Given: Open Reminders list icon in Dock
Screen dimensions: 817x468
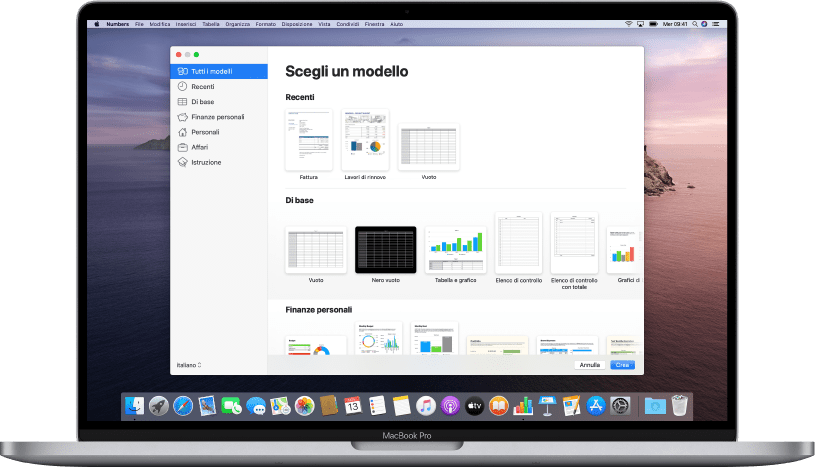Looking at the screenshot, I should (377, 405).
